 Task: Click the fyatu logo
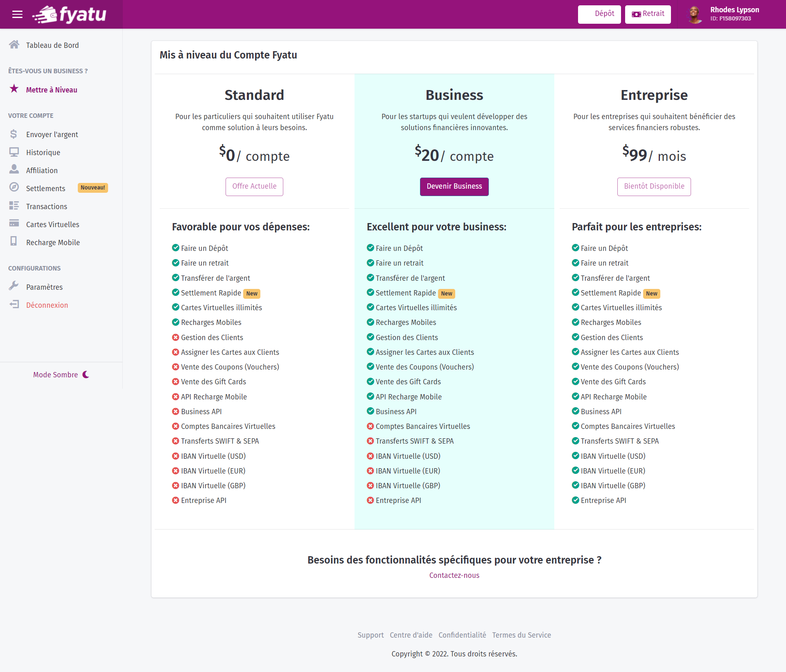tap(70, 15)
